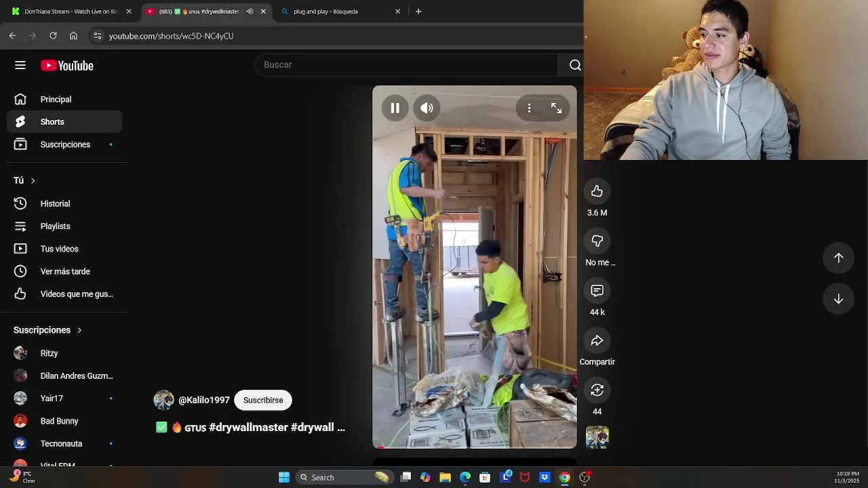Click the search magnifier button
The image size is (868, 488).
[574, 65]
